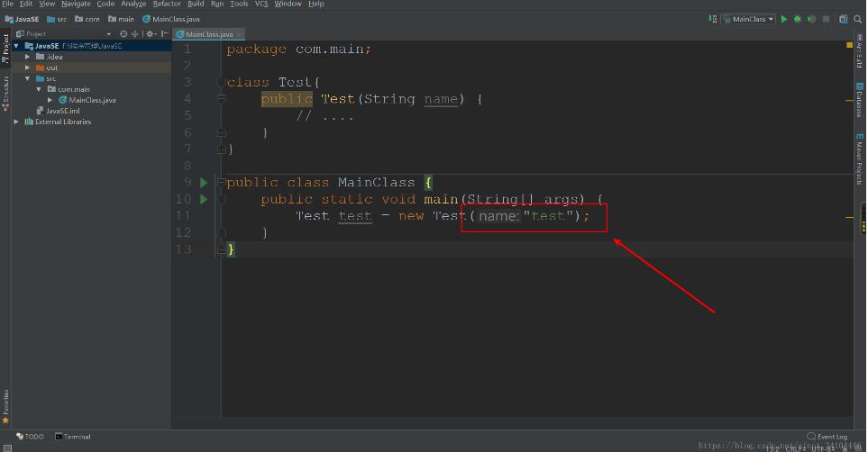Expand the out folder arrow
This screenshot has width=868, height=452.
coord(27,68)
